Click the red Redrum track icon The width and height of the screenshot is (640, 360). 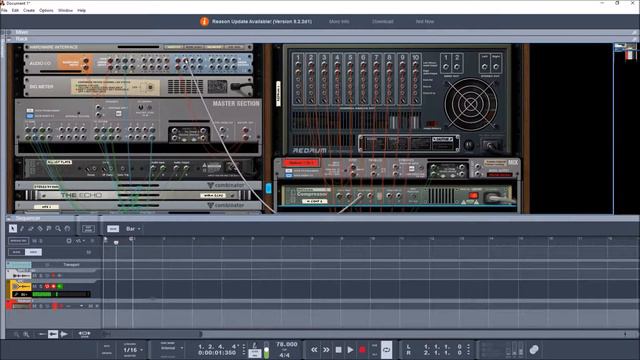coord(20,305)
